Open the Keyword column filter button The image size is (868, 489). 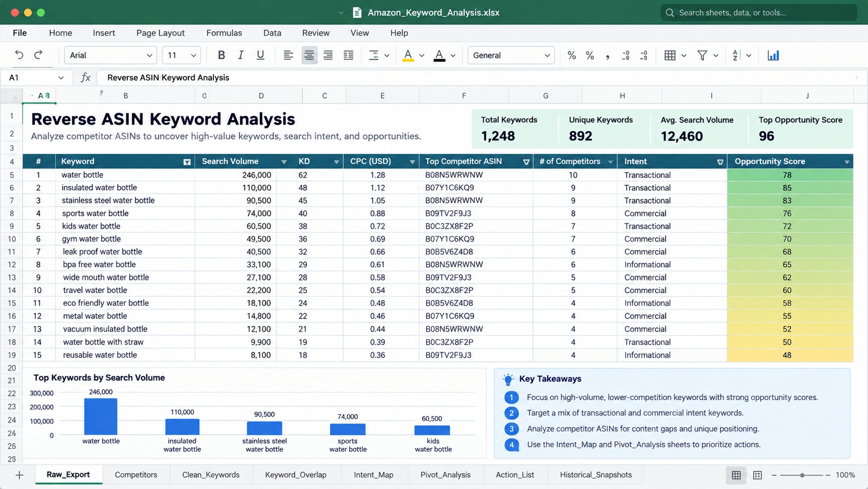[187, 162]
